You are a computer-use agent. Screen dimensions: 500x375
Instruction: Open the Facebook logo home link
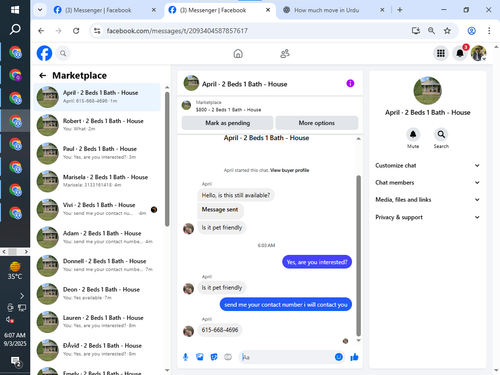[x=44, y=53]
